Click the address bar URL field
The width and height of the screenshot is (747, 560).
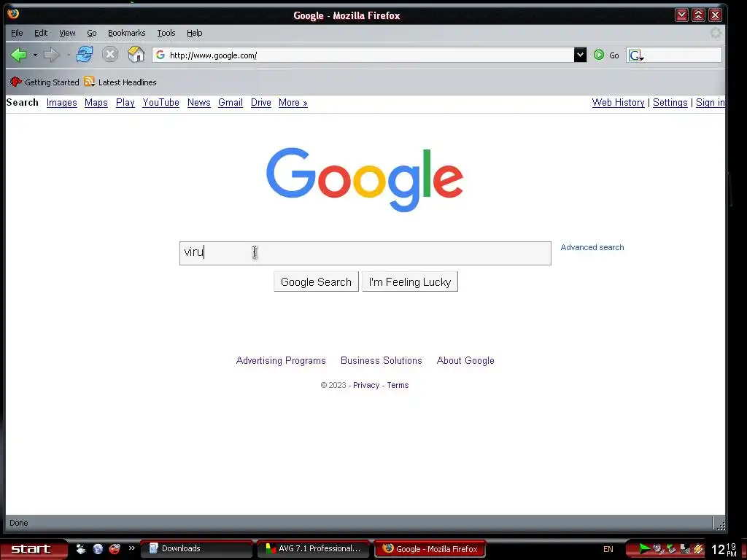click(x=363, y=55)
